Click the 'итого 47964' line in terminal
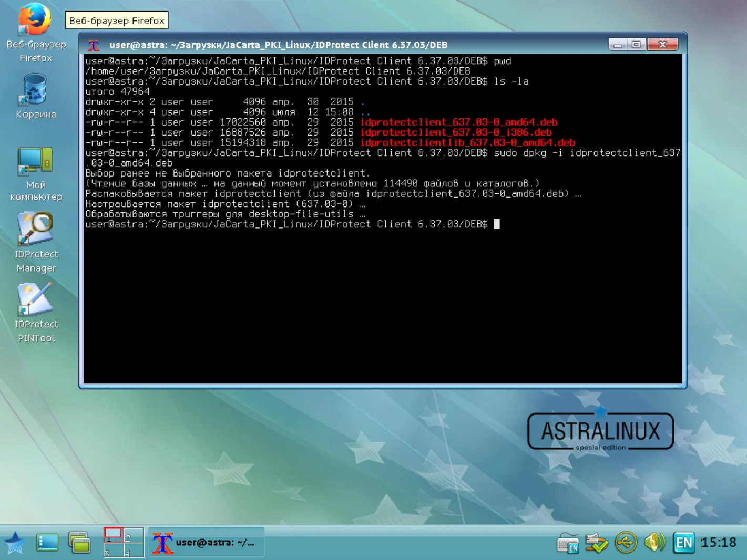Image resolution: width=747 pixels, height=560 pixels. (x=117, y=91)
